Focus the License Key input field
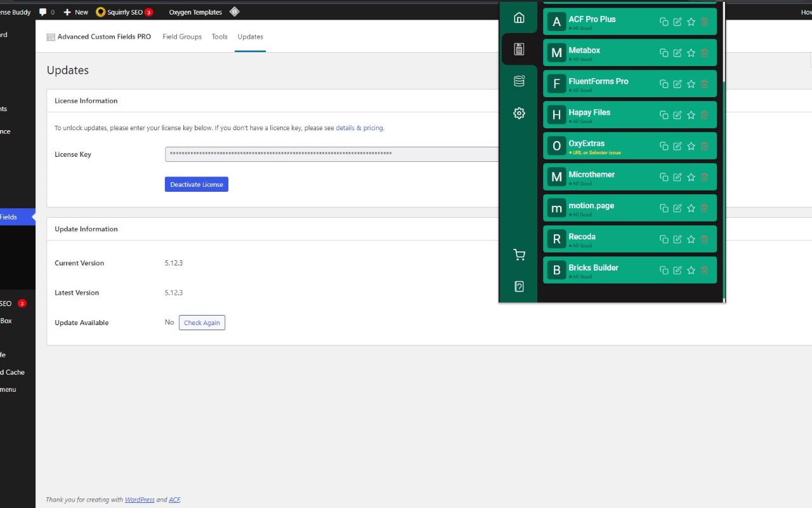The height and width of the screenshot is (508, 812). click(332, 154)
